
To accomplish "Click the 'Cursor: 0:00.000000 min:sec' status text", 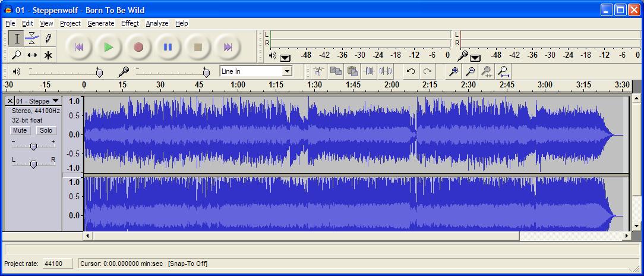I will coord(122,264).
